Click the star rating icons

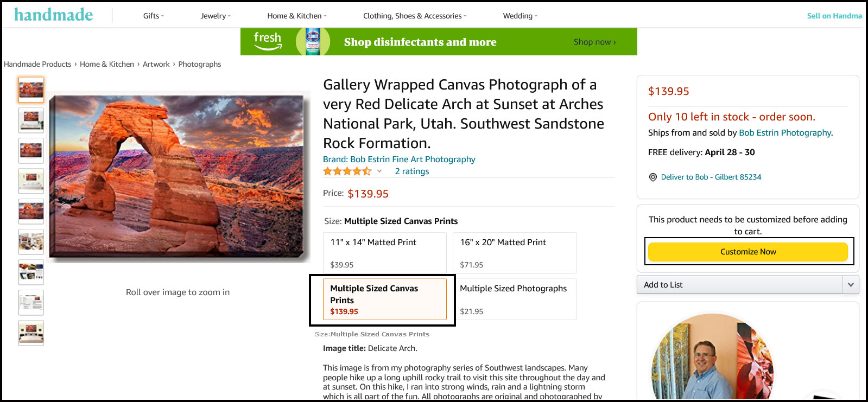click(347, 171)
